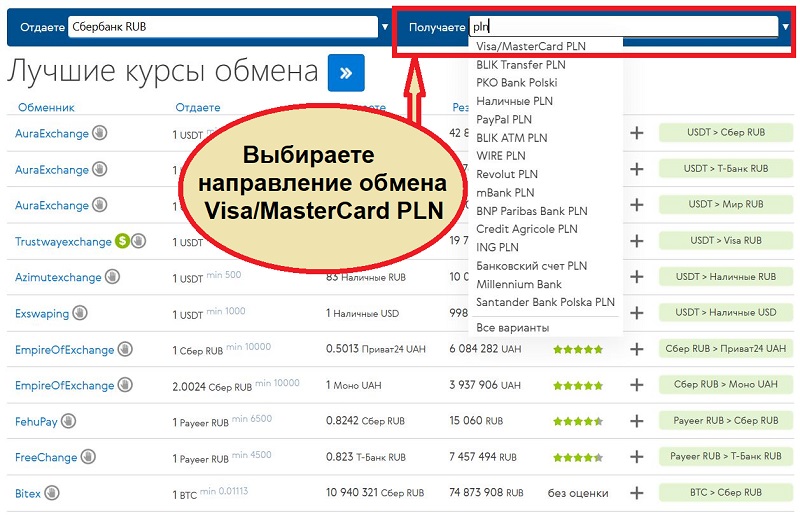Pick Credit Agricole PLN option
The width and height of the screenshot is (800, 516).
[527, 229]
